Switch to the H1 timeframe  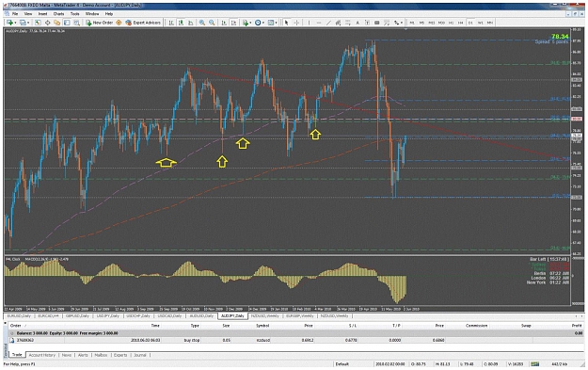coord(452,23)
